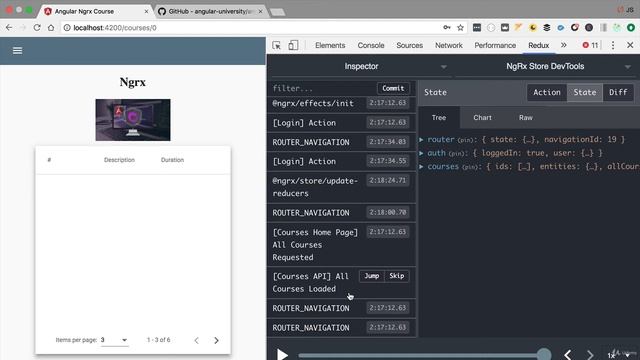Open the Sources tab
The height and width of the screenshot is (360, 640).
409,45
